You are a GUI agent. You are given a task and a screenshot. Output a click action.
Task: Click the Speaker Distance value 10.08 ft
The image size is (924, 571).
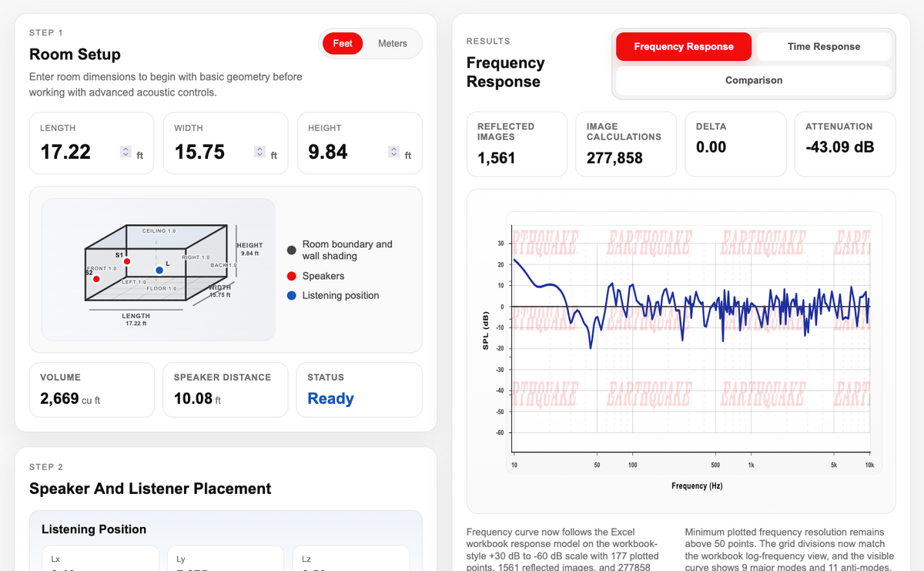point(197,398)
